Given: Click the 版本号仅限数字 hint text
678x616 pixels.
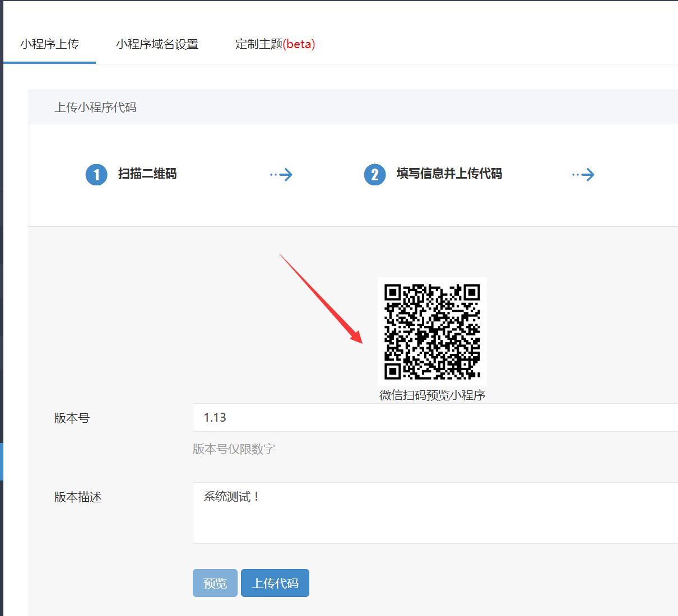Looking at the screenshot, I should click(x=234, y=449).
